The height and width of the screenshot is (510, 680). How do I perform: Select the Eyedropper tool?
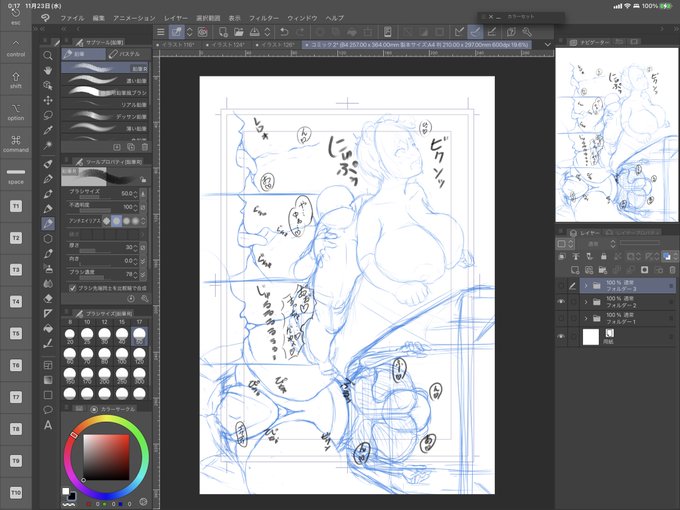pos(48,130)
